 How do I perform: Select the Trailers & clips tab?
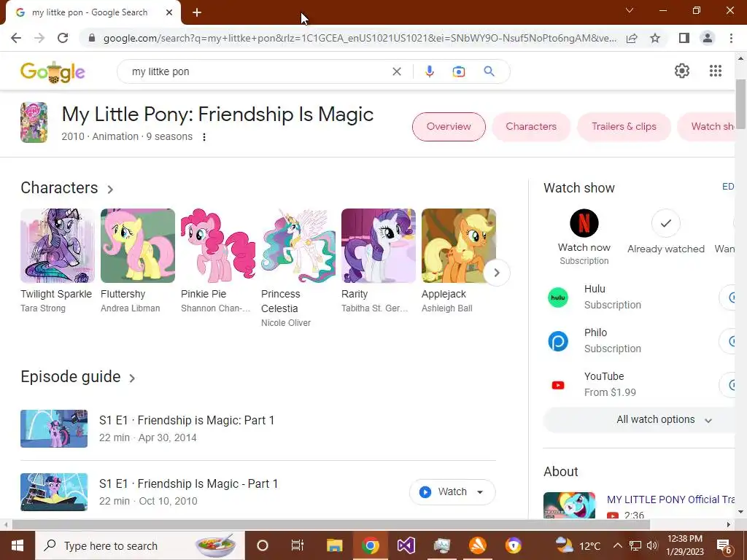[624, 127]
